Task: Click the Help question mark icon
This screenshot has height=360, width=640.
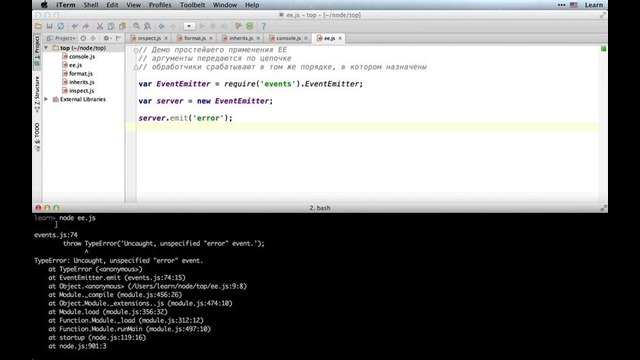Action: point(264,26)
